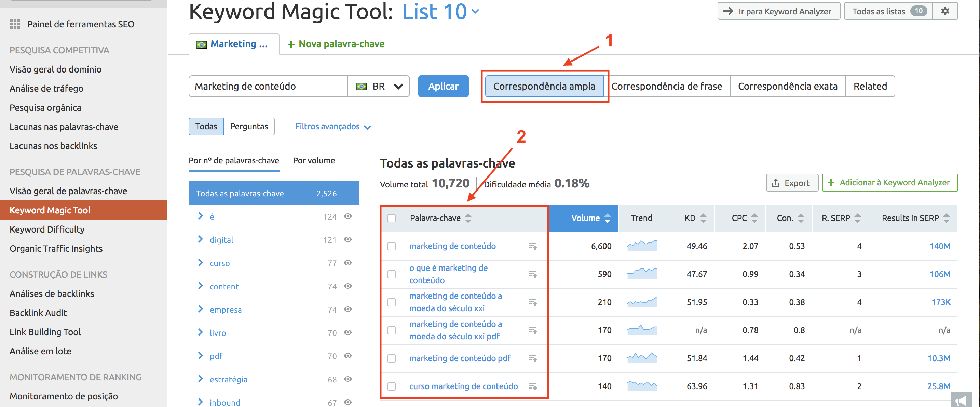This screenshot has width=980, height=407.
Task: Open 'marketing de conteúdo pdf' keyword link
Action: (460, 358)
